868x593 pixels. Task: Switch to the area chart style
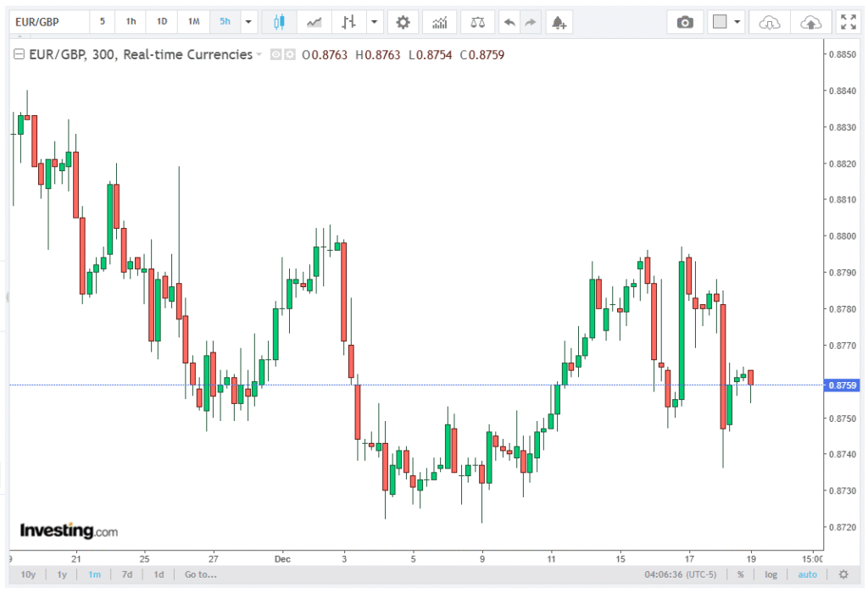coord(314,22)
